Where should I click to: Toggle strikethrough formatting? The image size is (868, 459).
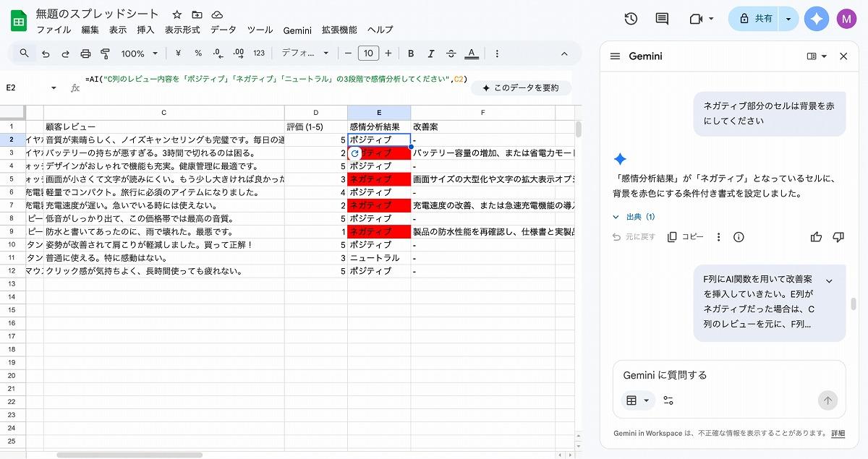click(451, 53)
